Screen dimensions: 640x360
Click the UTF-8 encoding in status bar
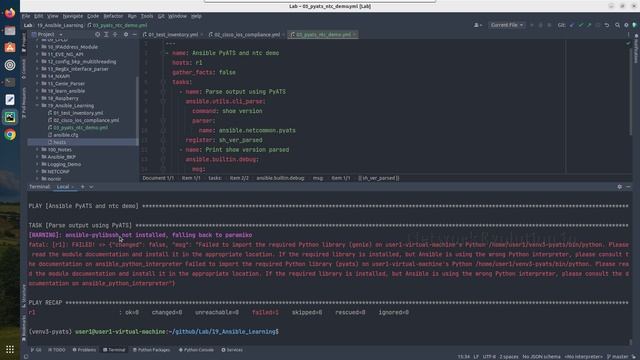(x=489, y=357)
